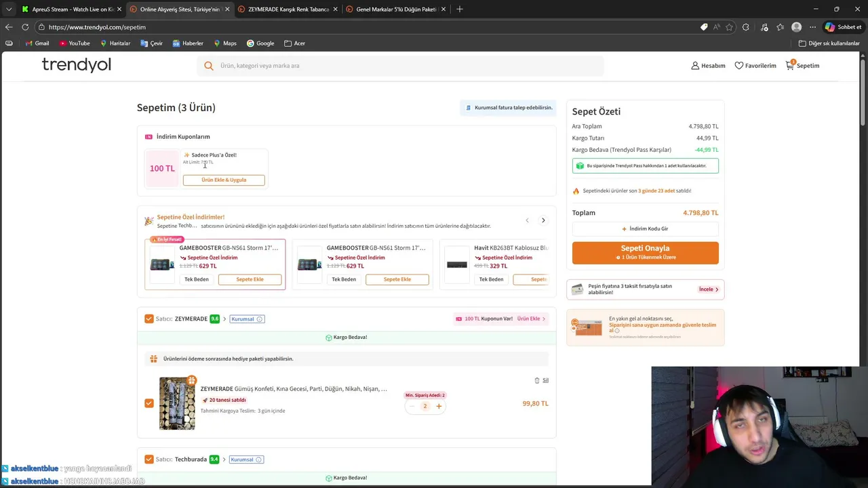Open the browser profile avatar
868x488 pixels.
click(796, 27)
